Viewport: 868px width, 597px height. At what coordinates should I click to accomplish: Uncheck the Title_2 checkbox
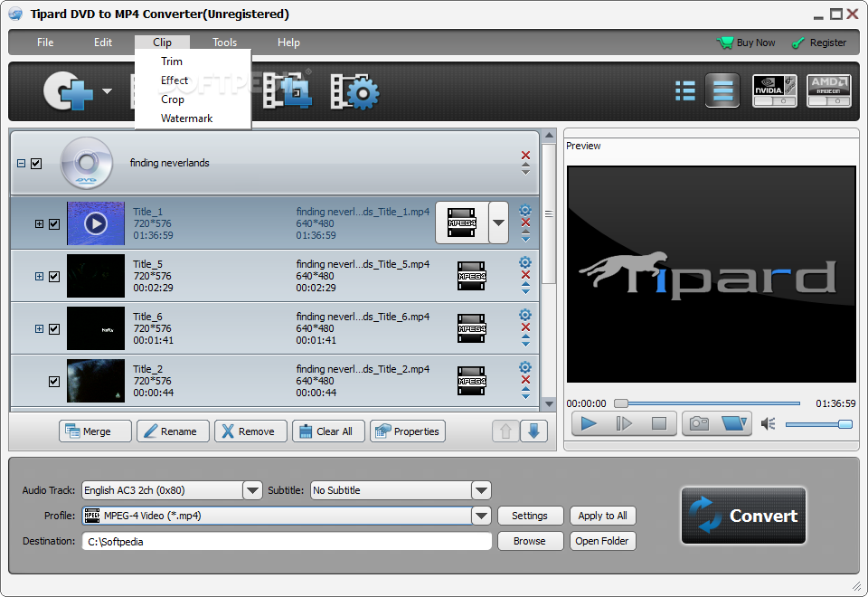[54, 382]
